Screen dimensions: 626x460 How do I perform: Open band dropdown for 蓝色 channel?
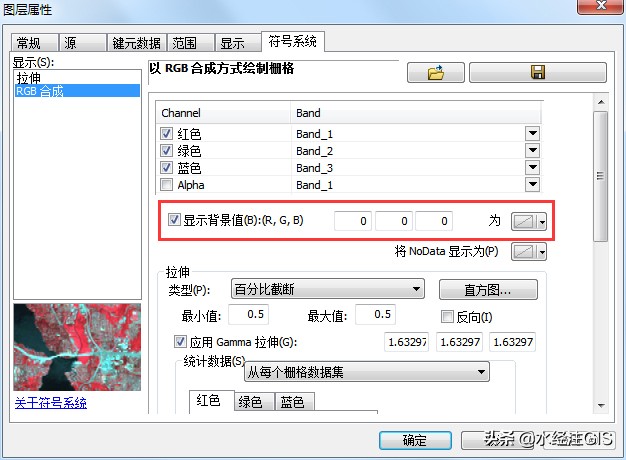coord(533,167)
